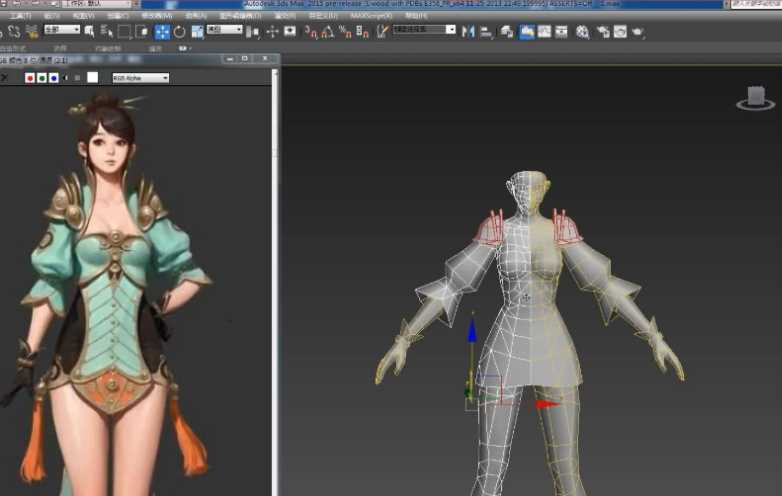Click the rectangular selection region button
Screen dimensions: 782x496
coord(125,31)
